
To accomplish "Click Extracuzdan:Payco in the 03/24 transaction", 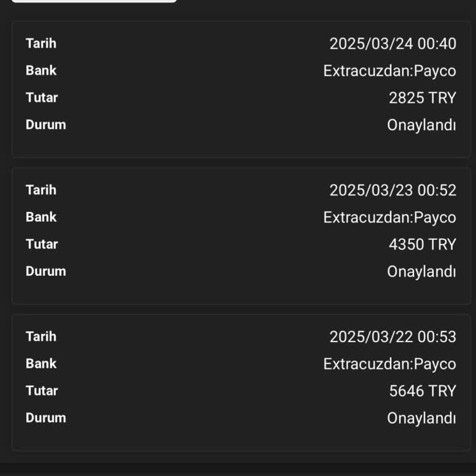I will [389, 71].
